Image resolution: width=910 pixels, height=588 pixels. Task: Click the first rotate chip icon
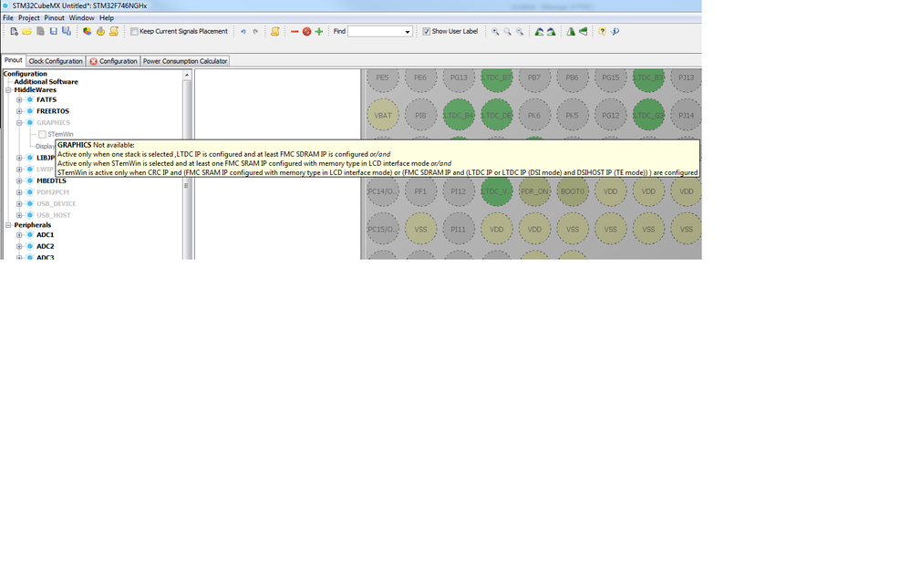(x=539, y=31)
